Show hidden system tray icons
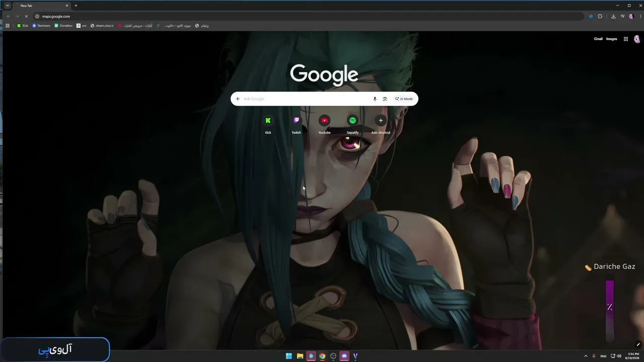The width and height of the screenshot is (644, 362). [x=586, y=356]
